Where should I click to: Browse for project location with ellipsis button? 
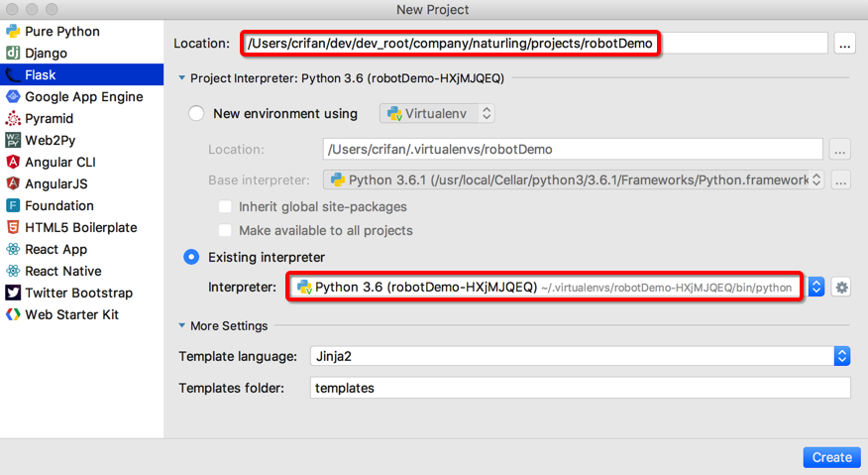click(x=844, y=44)
